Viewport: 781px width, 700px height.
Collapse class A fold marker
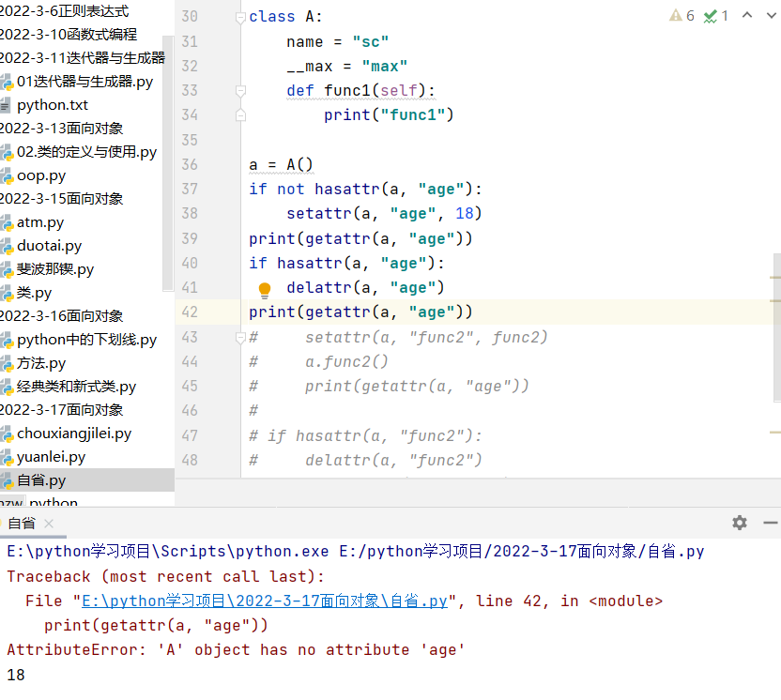240,18
